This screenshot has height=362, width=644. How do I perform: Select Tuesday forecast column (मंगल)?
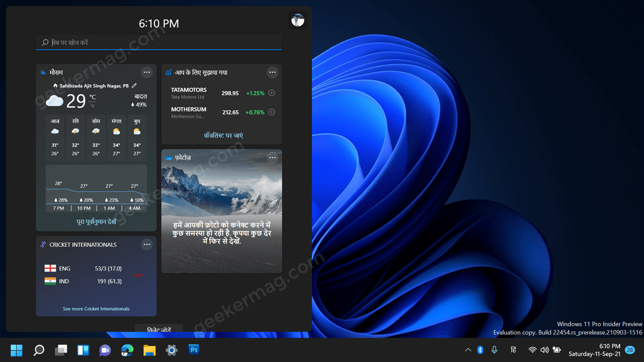(116, 137)
